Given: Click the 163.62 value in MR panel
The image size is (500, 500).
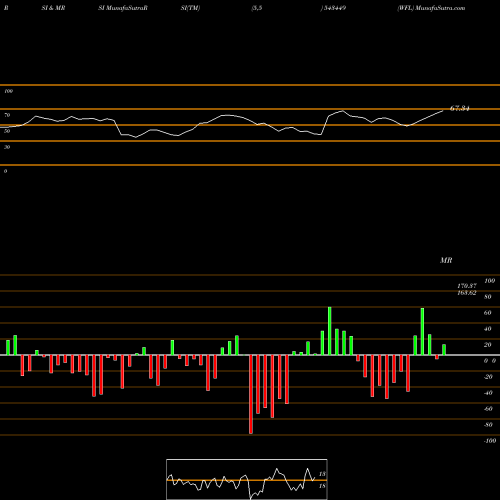Looking at the screenshot, I should pos(467,293).
